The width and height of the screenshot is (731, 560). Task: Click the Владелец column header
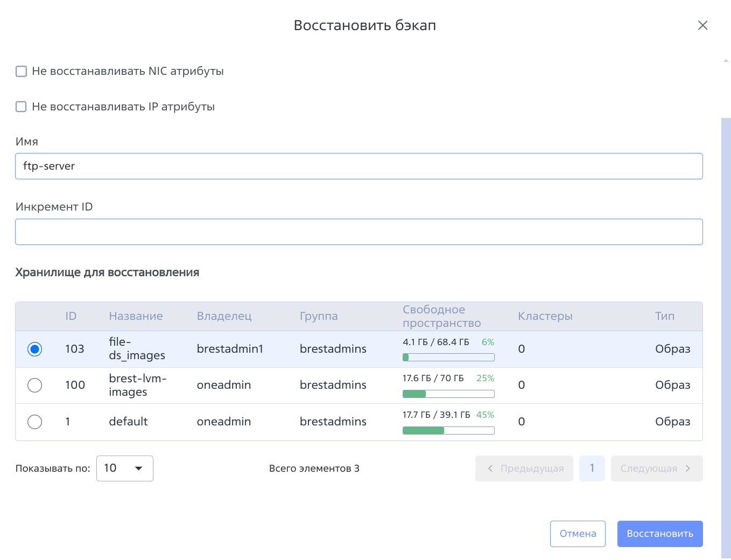(224, 316)
